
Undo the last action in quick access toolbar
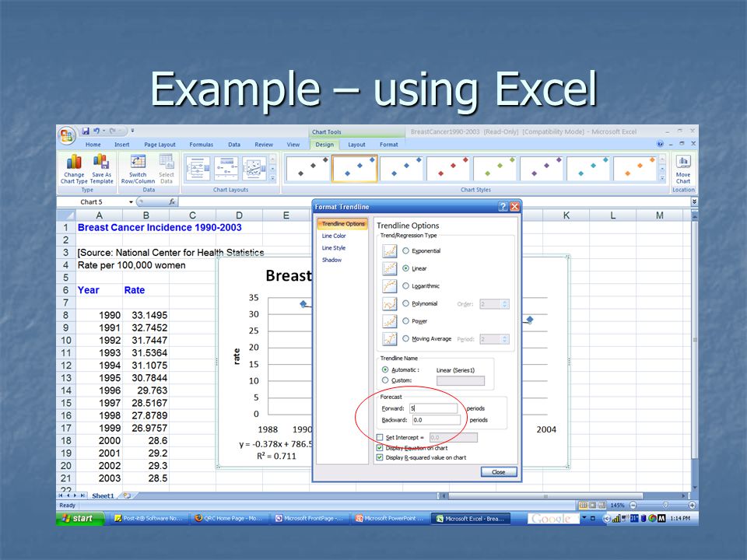[96, 131]
